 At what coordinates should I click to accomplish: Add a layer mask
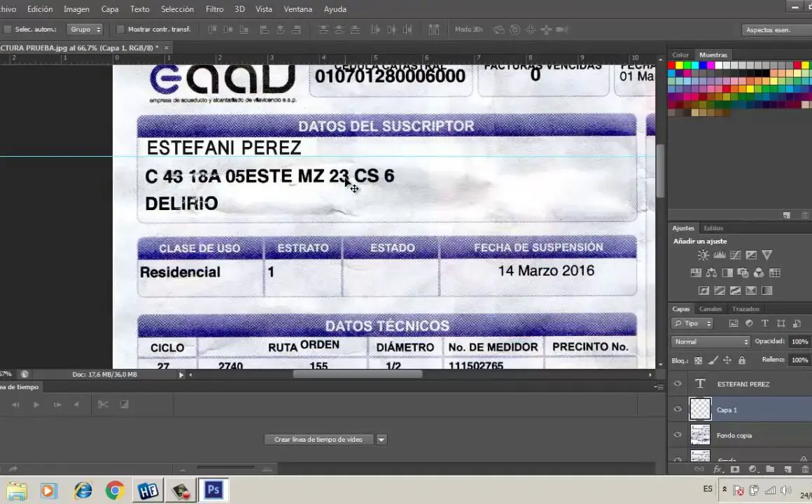[735, 469]
